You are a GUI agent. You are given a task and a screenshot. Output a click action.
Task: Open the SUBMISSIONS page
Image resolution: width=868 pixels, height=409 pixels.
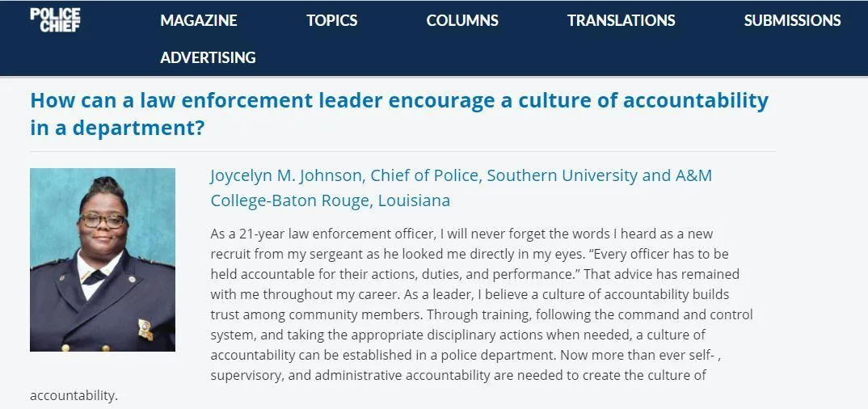point(792,20)
